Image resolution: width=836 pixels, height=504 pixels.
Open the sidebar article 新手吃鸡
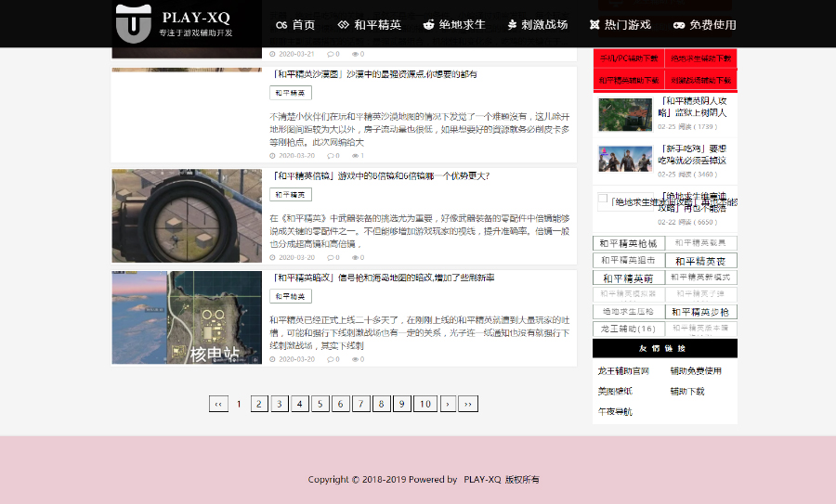click(x=692, y=154)
